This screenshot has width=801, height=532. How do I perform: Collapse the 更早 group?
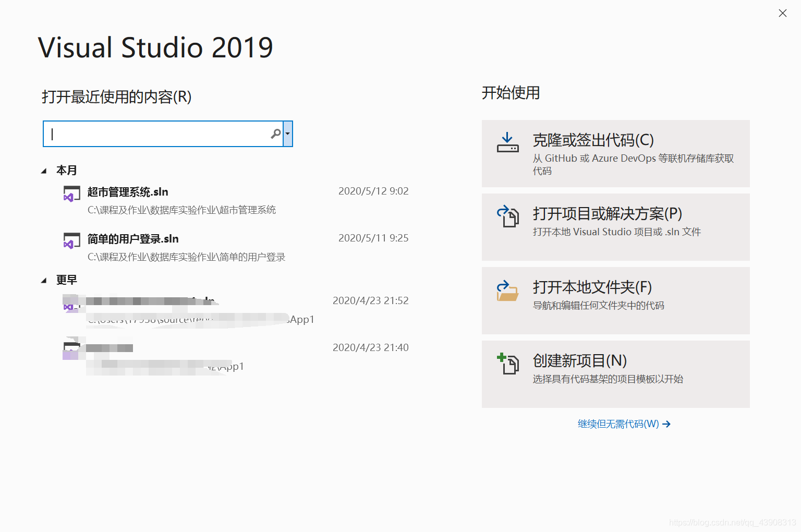[44, 280]
